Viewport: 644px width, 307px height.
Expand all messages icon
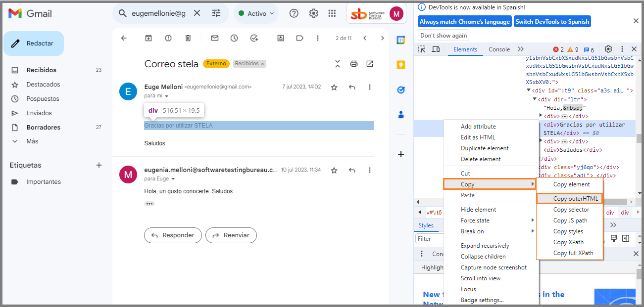[x=338, y=64]
